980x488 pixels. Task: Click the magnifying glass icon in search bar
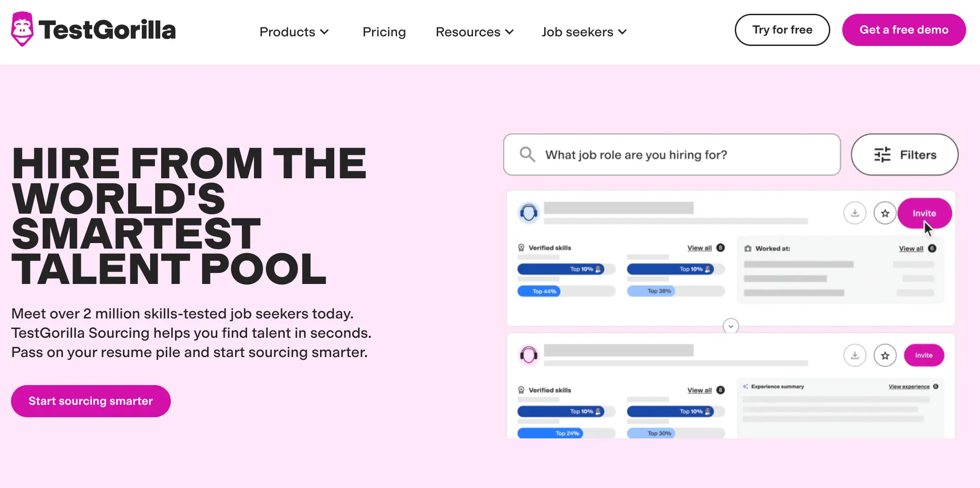(x=527, y=155)
